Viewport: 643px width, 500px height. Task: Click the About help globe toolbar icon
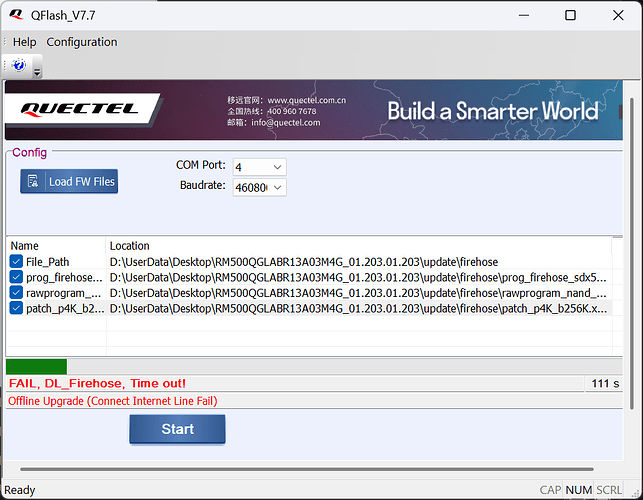pyautogui.click(x=19, y=65)
